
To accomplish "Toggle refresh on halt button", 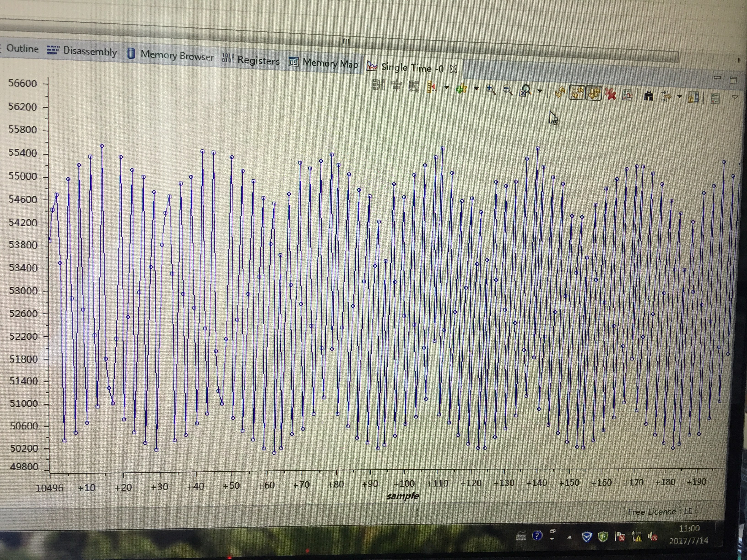I will tap(594, 94).
